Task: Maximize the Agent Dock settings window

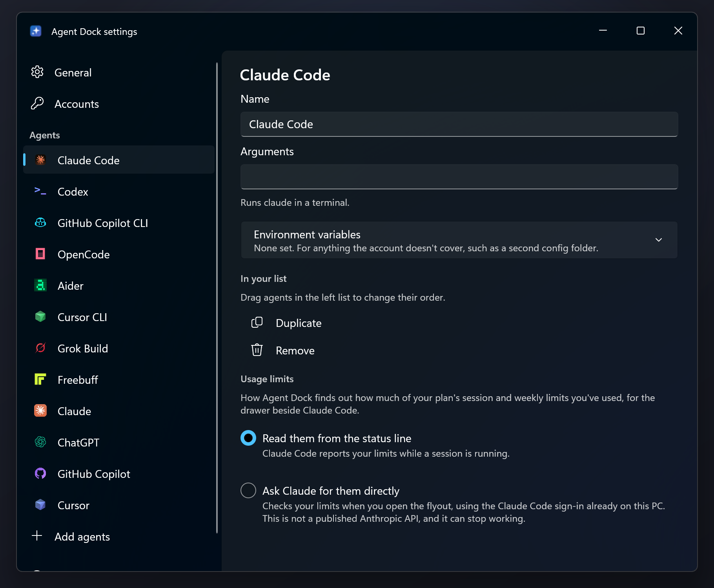Action: tap(641, 31)
